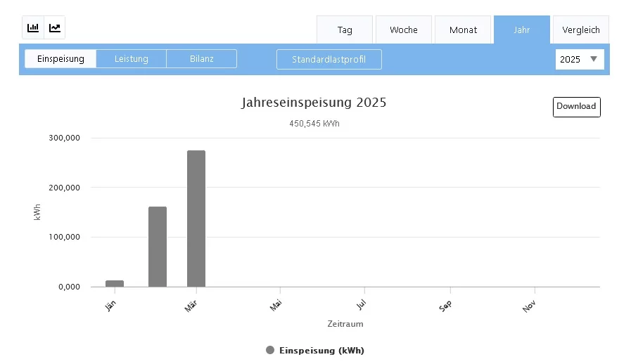
Task: Select the Leistung view option
Action: click(x=131, y=59)
